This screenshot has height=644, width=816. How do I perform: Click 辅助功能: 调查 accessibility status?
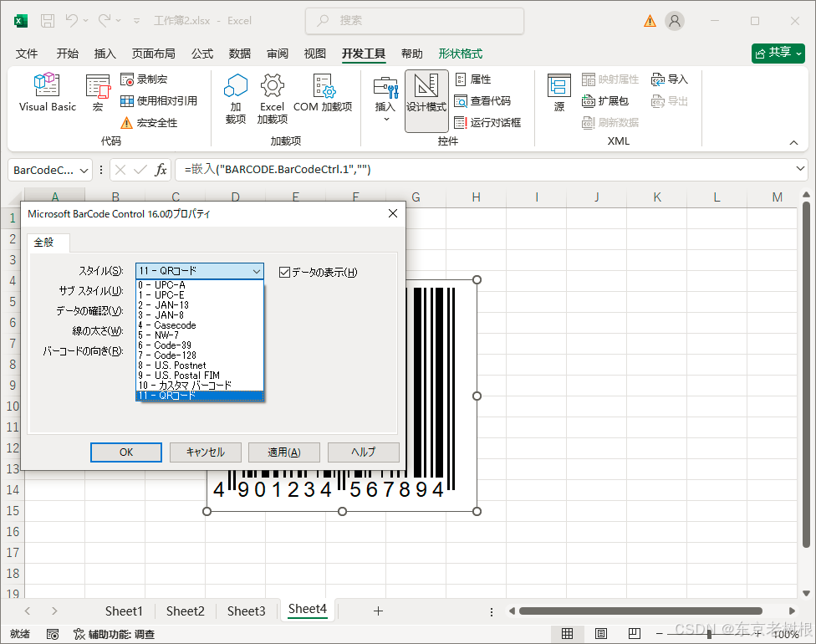pos(115,634)
